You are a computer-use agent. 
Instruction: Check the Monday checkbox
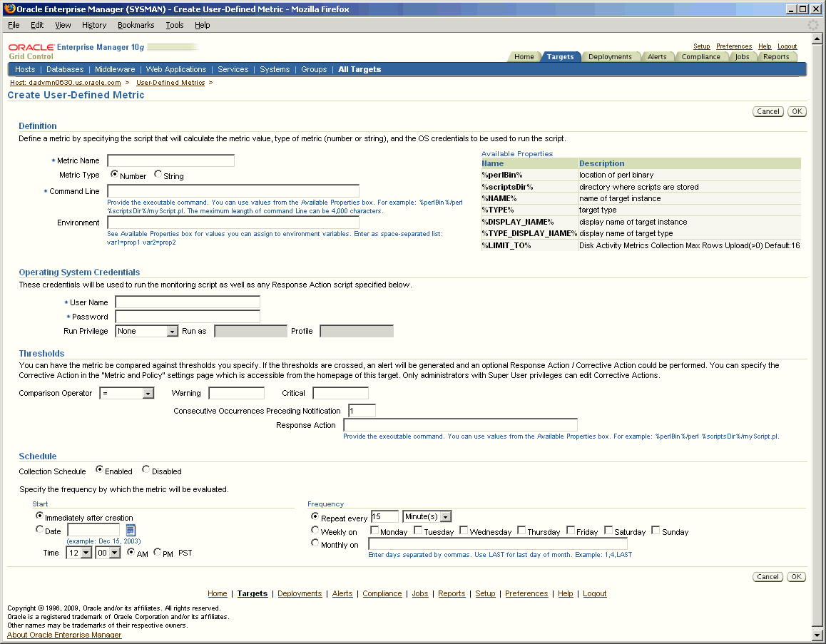[x=374, y=531]
